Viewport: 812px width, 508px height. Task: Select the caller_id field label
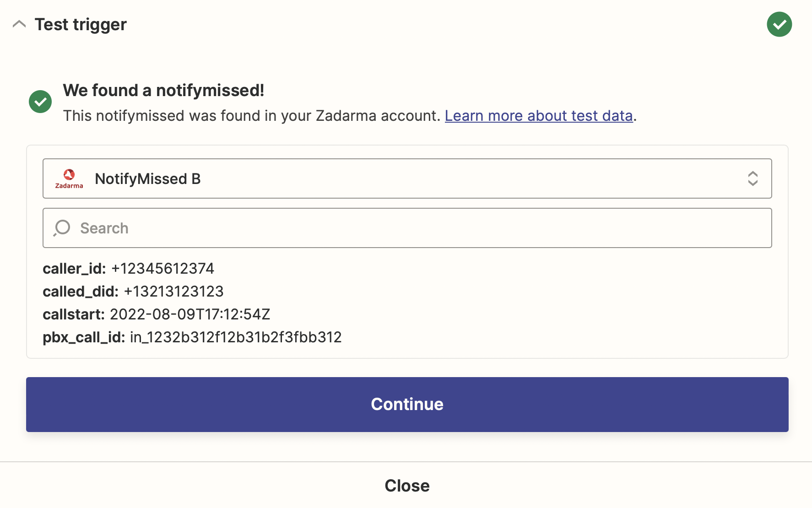coord(74,269)
